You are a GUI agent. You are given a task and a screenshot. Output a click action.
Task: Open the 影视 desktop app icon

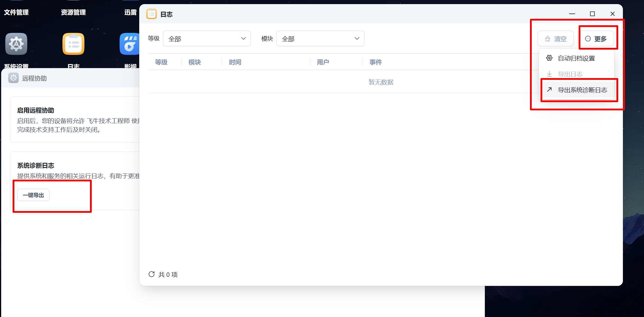tap(129, 44)
